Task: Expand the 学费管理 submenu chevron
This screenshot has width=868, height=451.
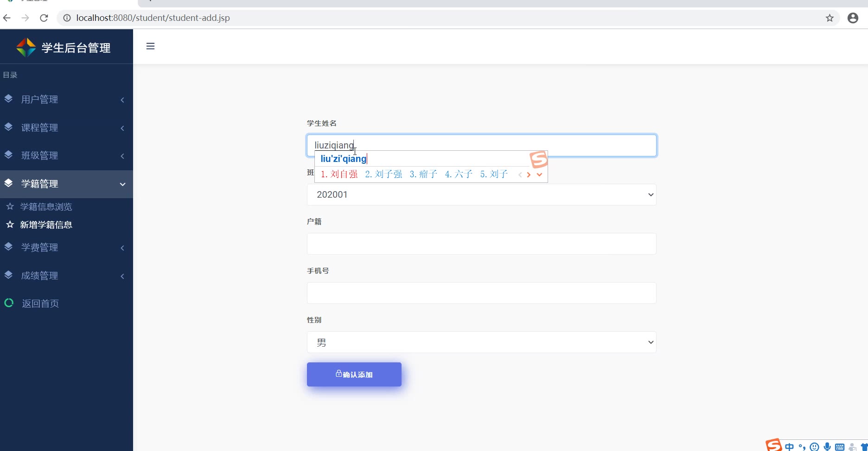Action: tap(122, 248)
